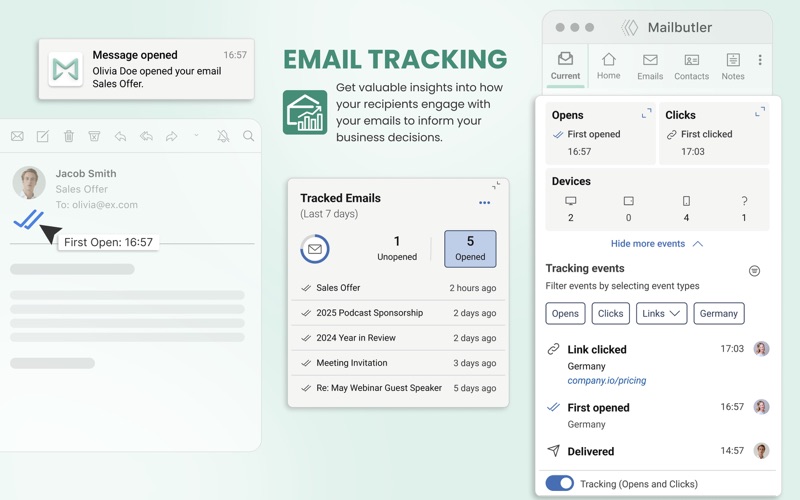Click the envelope icon in mail toolbar
This screenshot has height=500, width=800.
click(x=17, y=136)
